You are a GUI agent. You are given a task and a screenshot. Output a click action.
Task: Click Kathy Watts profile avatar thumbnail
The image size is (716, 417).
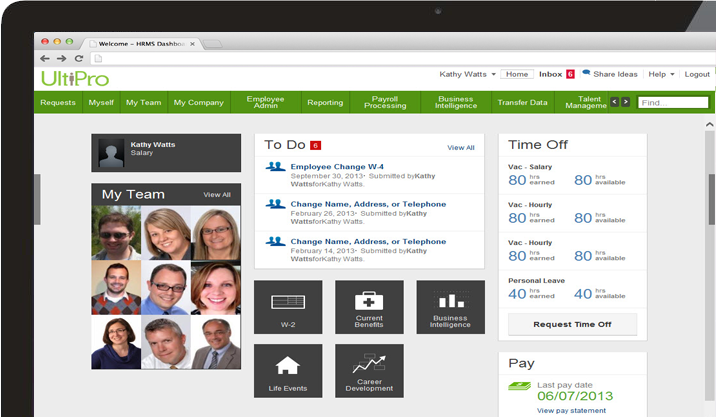(110, 152)
